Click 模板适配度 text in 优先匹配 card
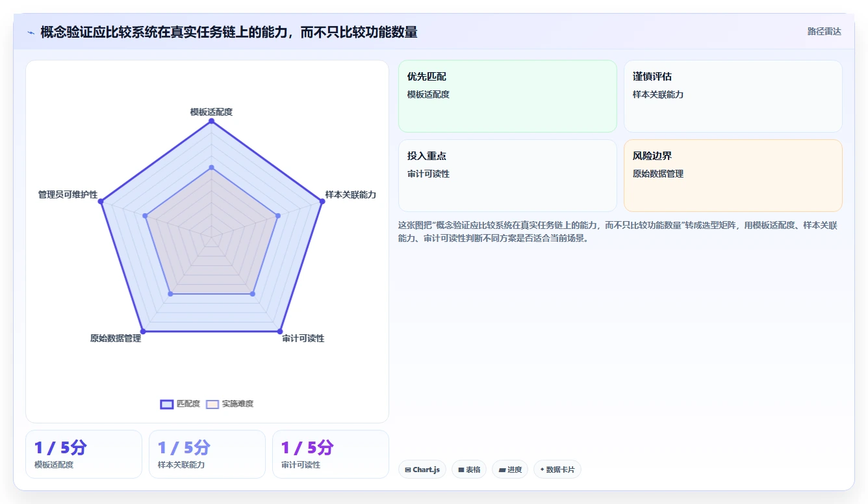 (x=428, y=94)
